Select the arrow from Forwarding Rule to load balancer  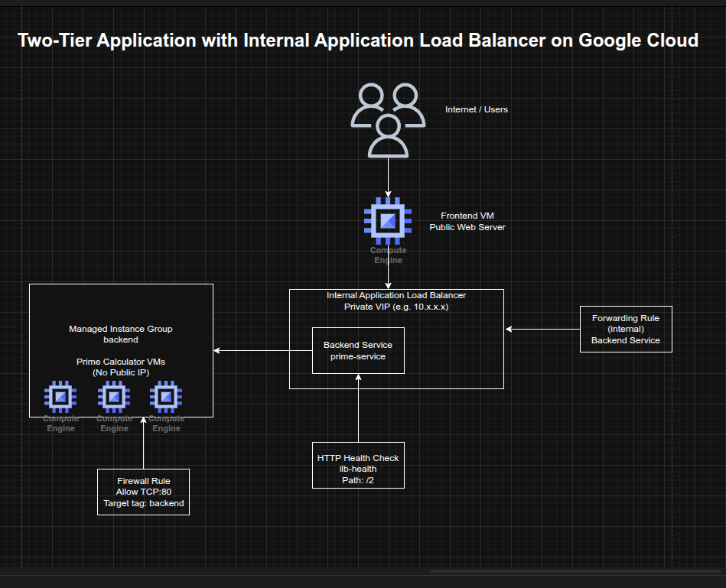click(543, 330)
